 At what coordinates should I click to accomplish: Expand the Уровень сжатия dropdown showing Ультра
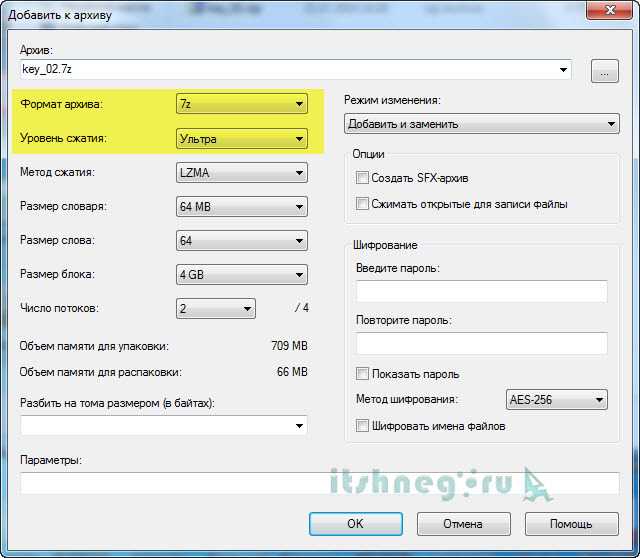242,138
